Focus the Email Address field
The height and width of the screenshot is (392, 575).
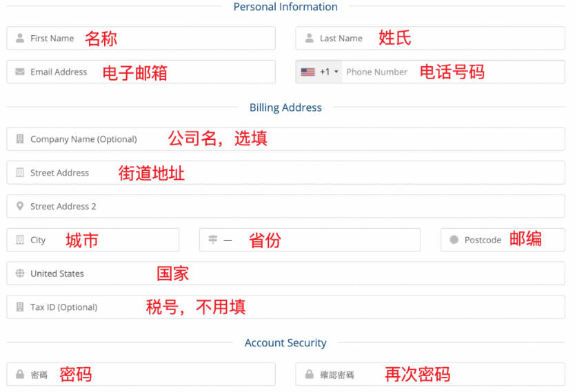coord(141,72)
